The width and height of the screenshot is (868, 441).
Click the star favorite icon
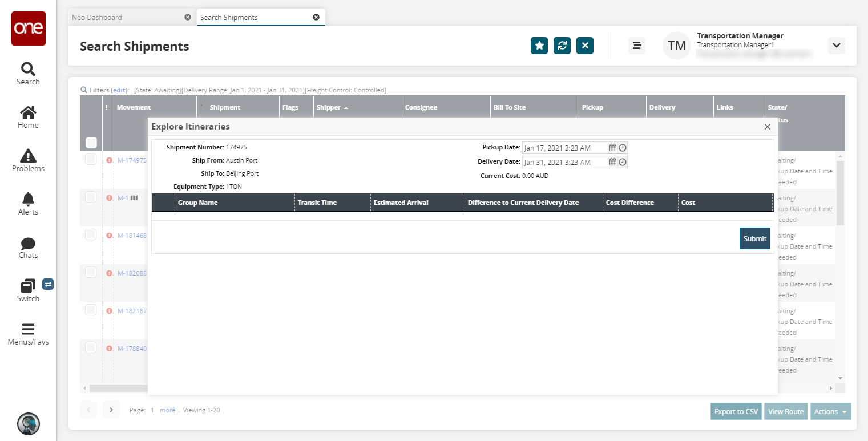[x=539, y=46]
